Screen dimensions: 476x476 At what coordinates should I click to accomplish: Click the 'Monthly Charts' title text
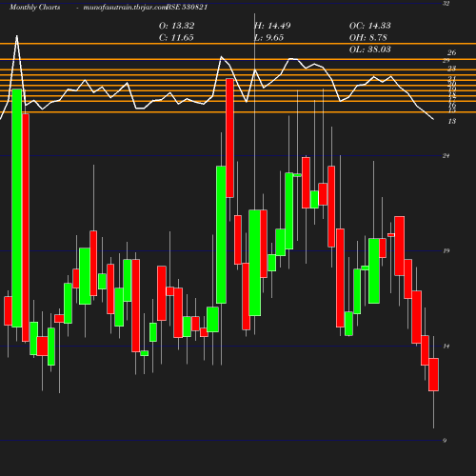coord(34,7)
